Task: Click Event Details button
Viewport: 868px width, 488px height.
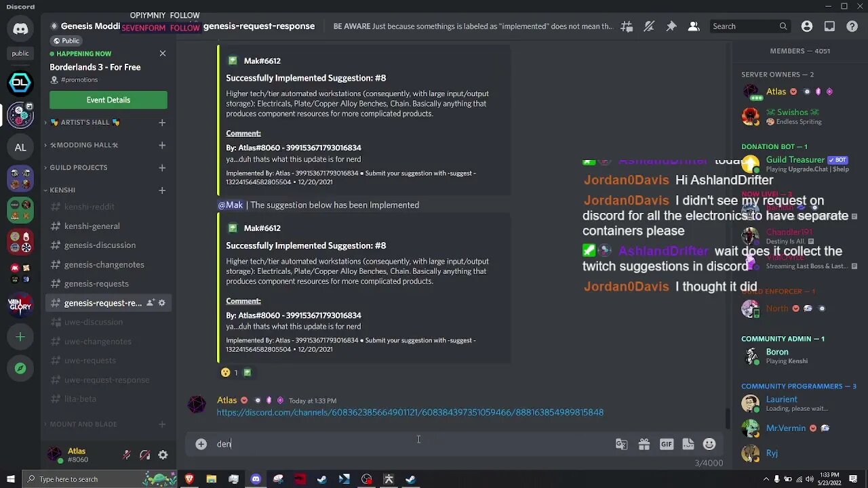Action: [108, 100]
